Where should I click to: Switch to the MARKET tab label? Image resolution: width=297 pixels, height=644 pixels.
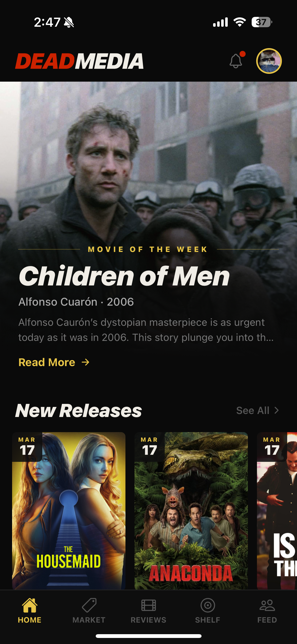[x=89, y=620]
